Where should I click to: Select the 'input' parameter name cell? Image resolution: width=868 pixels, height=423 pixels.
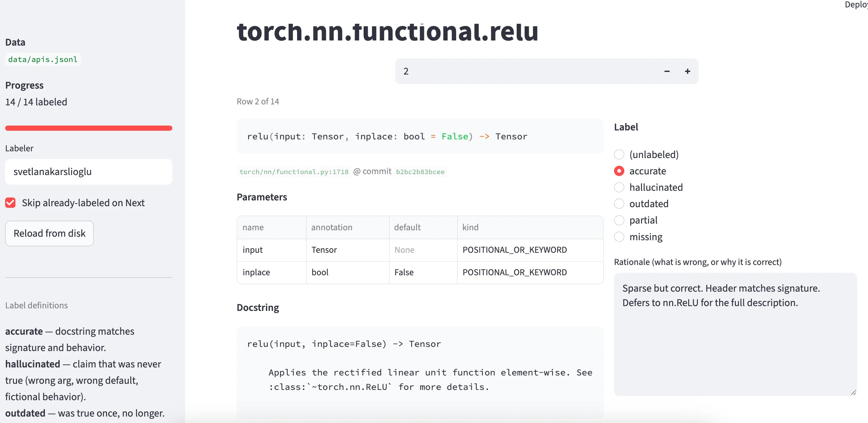tap(272, 250)
